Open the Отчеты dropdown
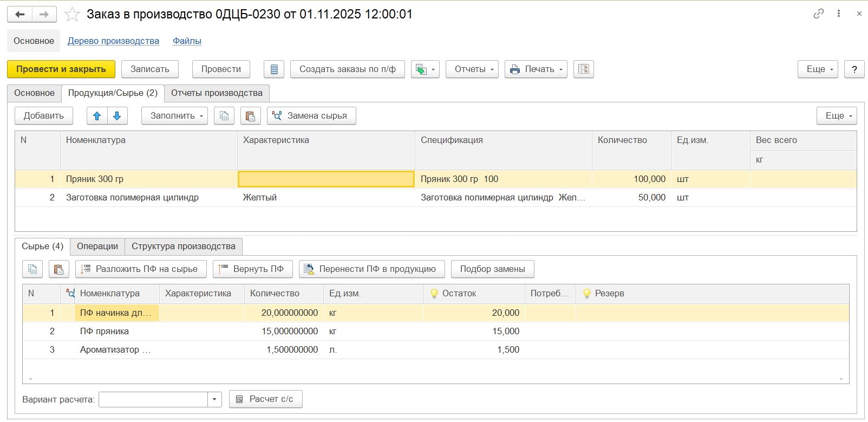Image resolution: width=868 pixels, height=422 pixels. pos(472,69)
